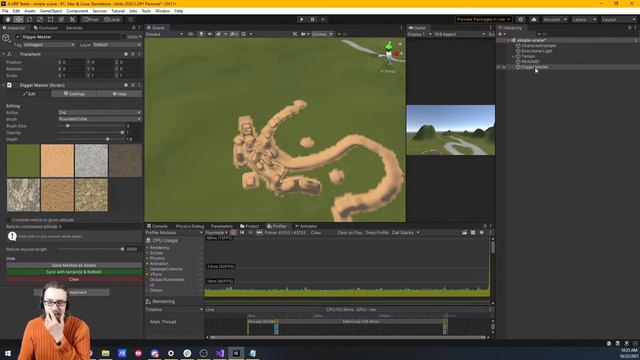
Task: Adjust the Reticle raycast length slider
Action: (91, 249)
